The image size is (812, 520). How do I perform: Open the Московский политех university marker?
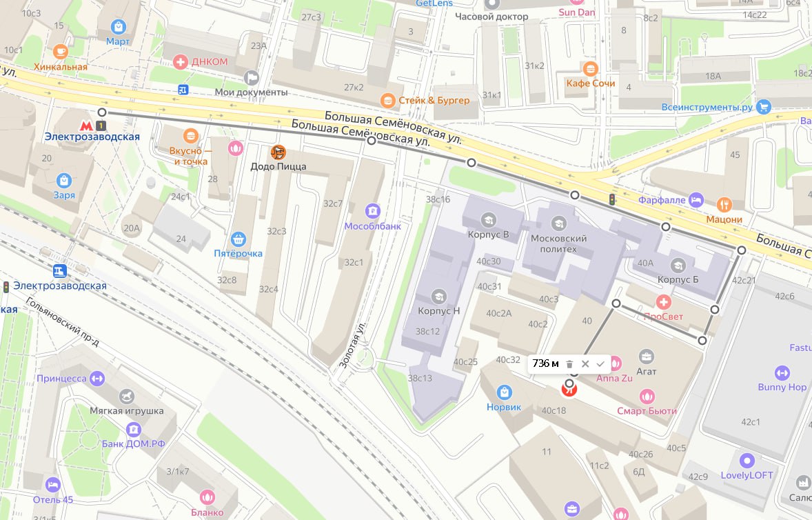558,223
